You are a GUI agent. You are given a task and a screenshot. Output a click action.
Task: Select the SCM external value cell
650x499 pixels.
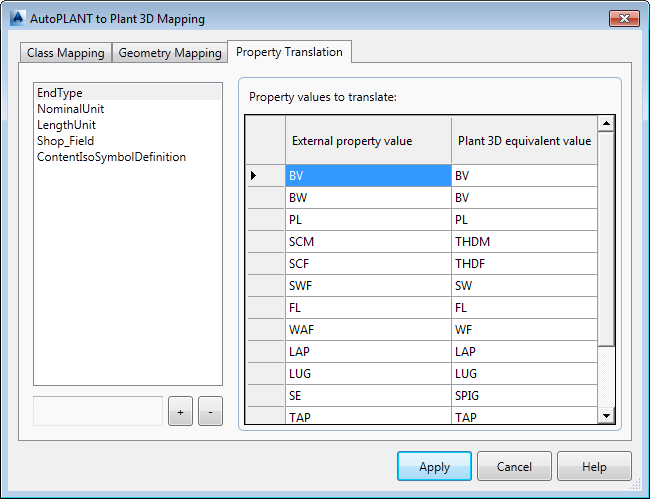pos(368,242)
